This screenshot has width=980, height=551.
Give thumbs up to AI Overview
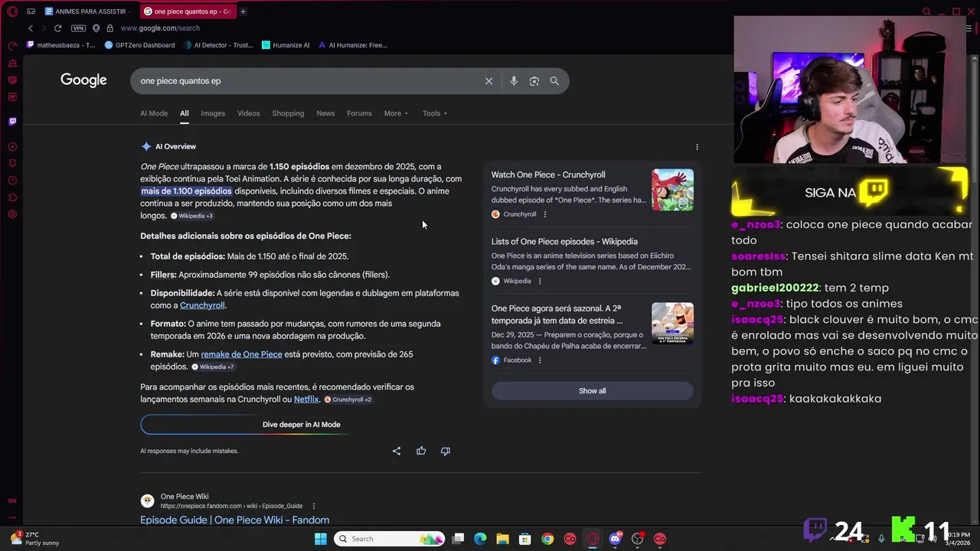pos(421,451)
